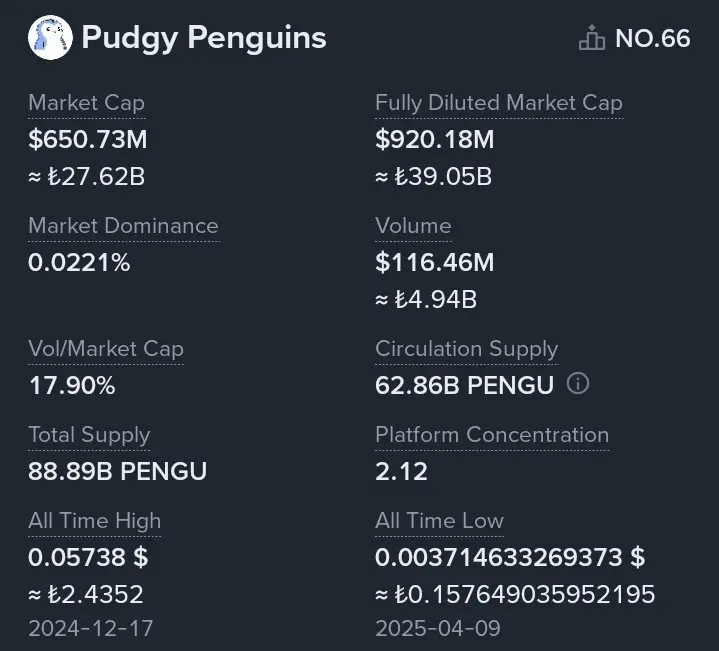Click the NO.66 rank label

tap(652, 39)
